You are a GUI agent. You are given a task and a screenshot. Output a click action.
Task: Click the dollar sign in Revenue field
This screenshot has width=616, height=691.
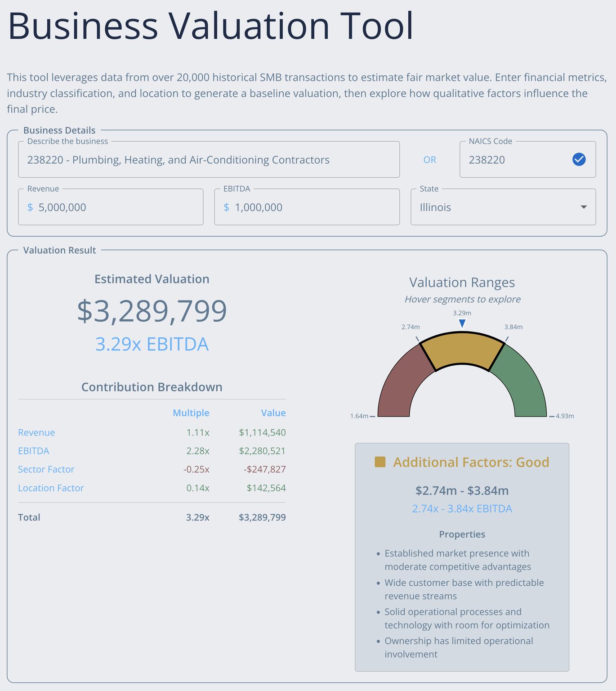pos(30,207)
